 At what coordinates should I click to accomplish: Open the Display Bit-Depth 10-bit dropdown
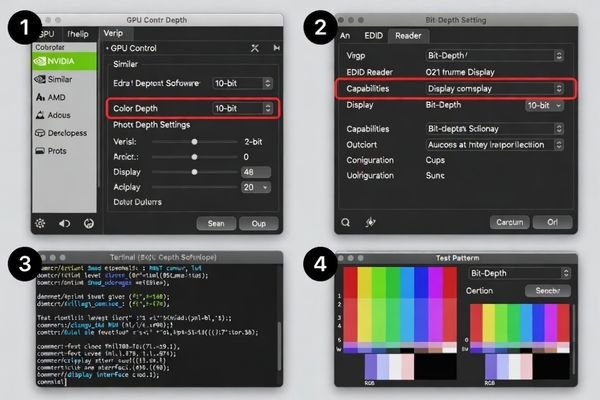point(544,105)
